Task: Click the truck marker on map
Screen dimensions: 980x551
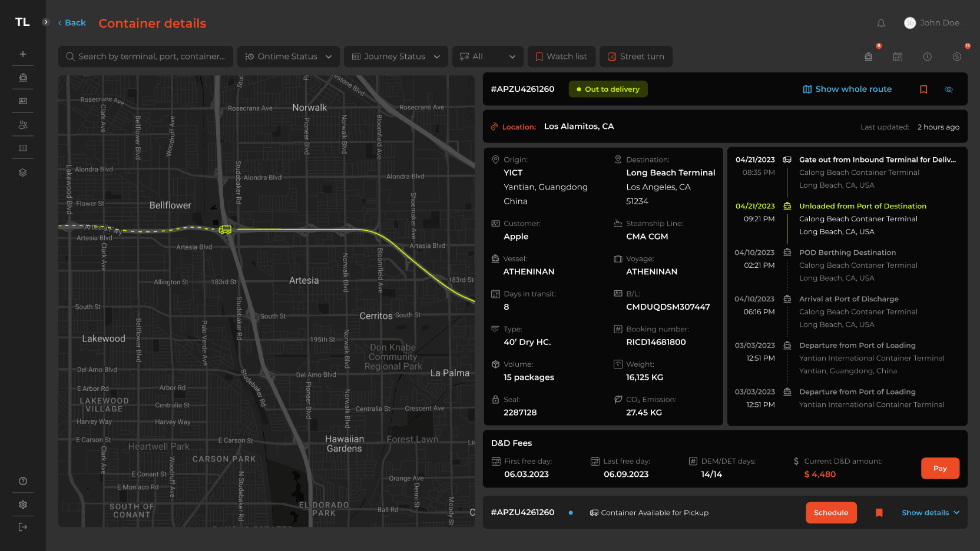Action: (x=225, y=230)
